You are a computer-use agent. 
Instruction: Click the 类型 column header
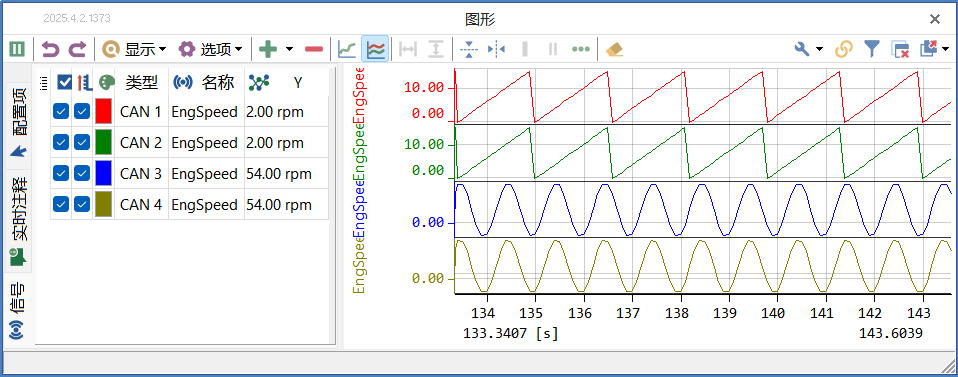pyautogui.click(x=142, y=82)
